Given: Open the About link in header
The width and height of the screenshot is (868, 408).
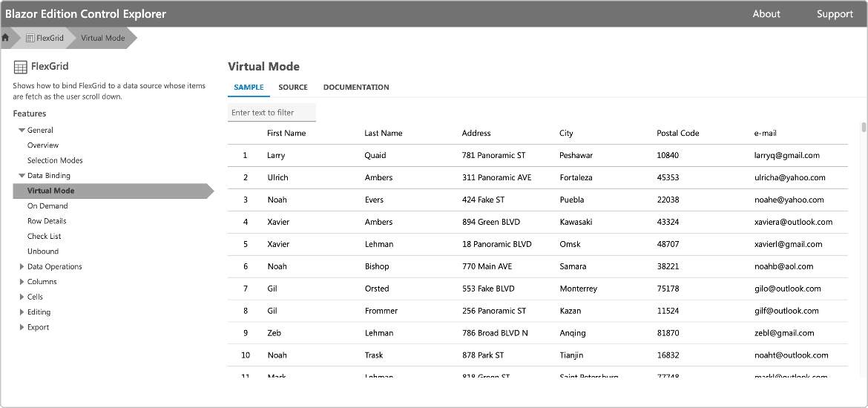Looking at the screenshot, I should (x=766, y=14).
